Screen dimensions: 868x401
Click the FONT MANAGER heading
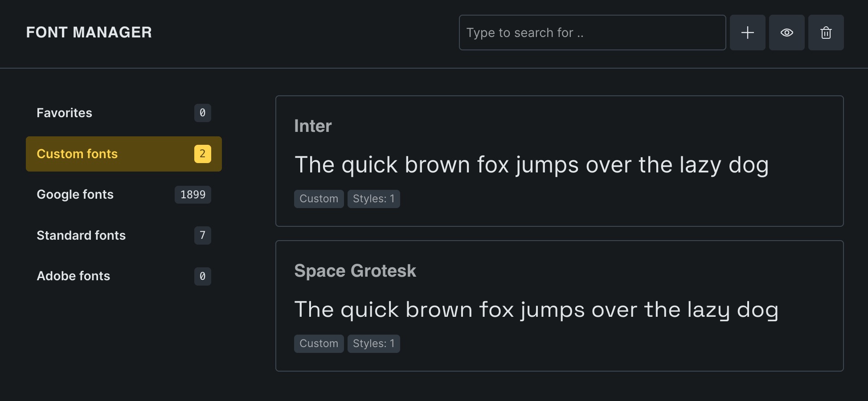point(89,33)
